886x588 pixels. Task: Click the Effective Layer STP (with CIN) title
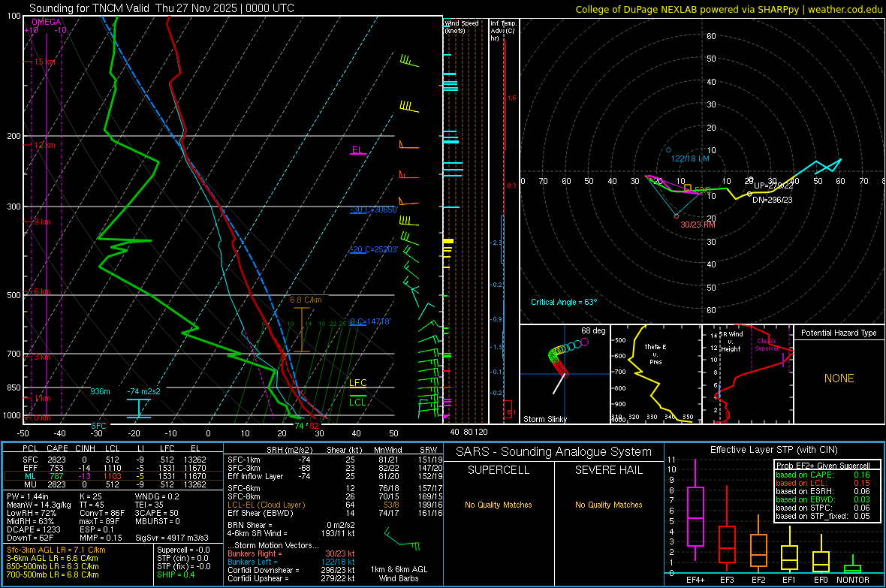click(773, 450)
